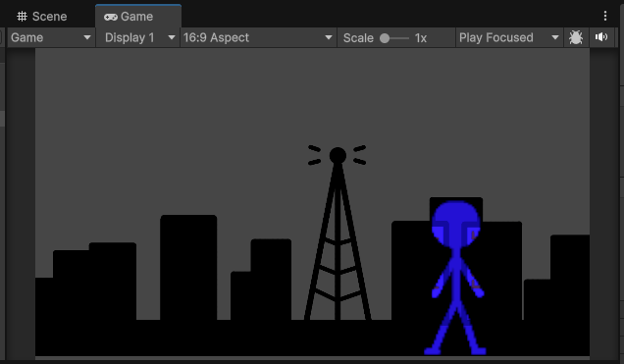Image resolution: width=624 pixels, height=364 pixels.
Task: Click the blue stickman's left foot
Action: click(x=433, y=351)
